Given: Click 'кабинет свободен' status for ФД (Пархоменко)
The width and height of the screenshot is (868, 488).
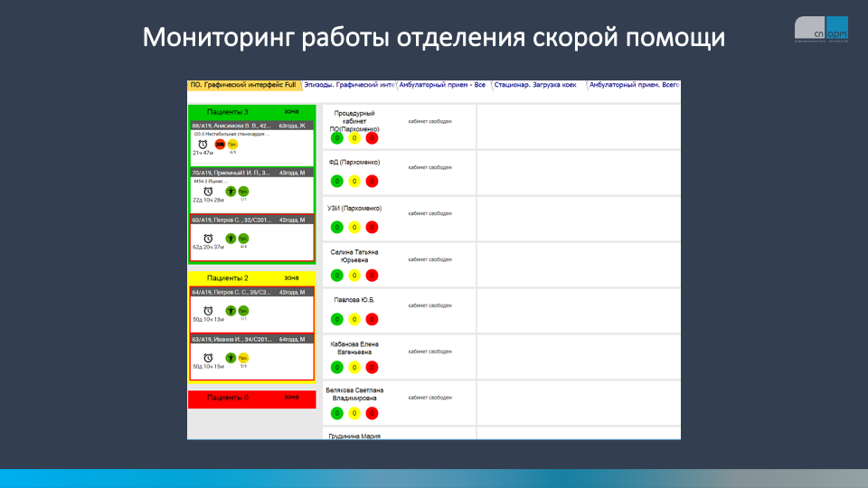Looking at the screenshot, I should (x=430, y=168).
